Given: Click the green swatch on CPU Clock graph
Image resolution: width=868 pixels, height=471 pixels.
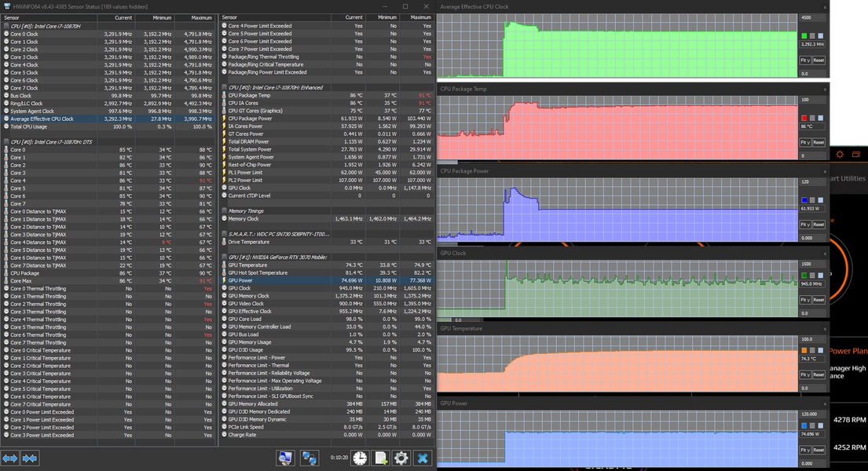Looking at the screenshot, I should coord(804,36).
